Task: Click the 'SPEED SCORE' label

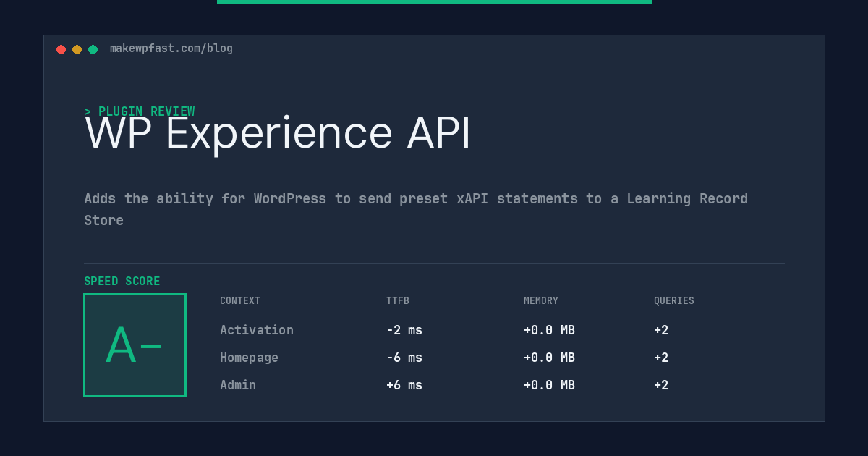Action: click(122, 282)
